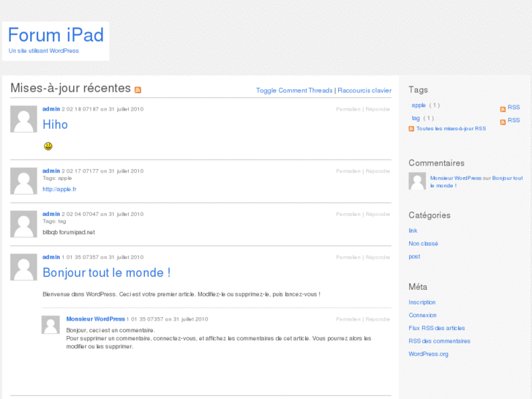
Task: Open Permalien of the Hiho post
Action: tap(348, 109)
